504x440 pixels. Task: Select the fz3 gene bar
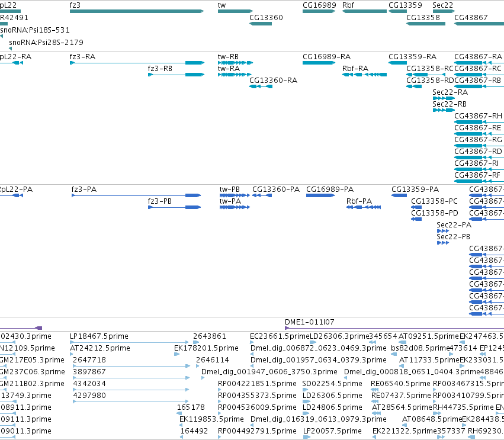click(137, 11)
